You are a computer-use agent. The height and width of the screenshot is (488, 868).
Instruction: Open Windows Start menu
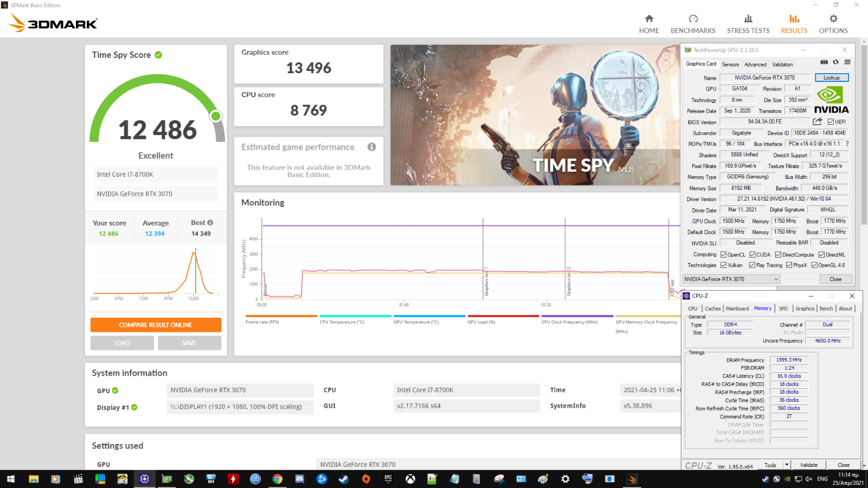(x=11, y=479)
